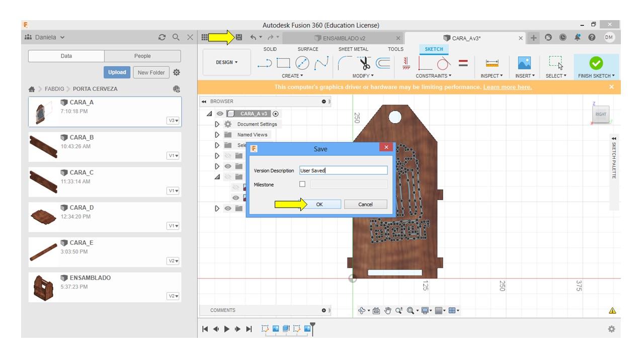Open the data panel grid icon
Image resolution: width=644 pixels, height=362 pixels.
pyautogui.click(x=204, y=37)
